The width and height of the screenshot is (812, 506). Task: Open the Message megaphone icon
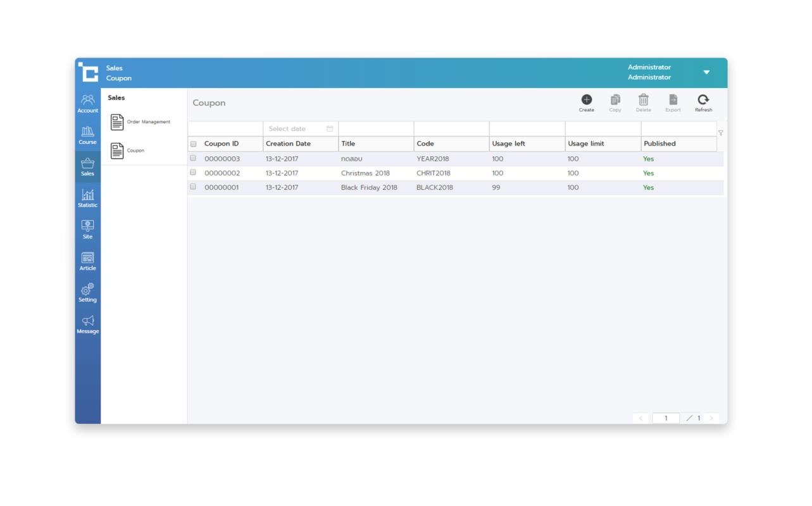pyautogui.click(x=87, y=324)
